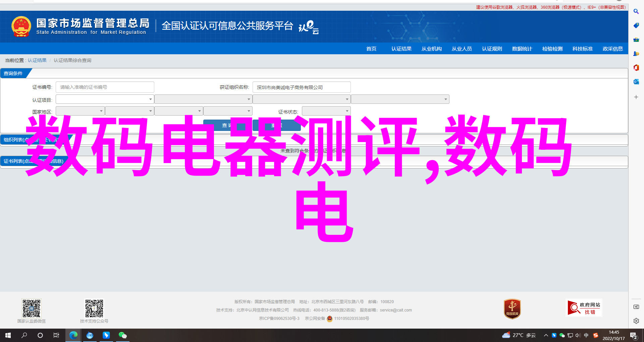Open Task View in taskbar
Viewport: 644px width, 342px height.
point(56,335)
